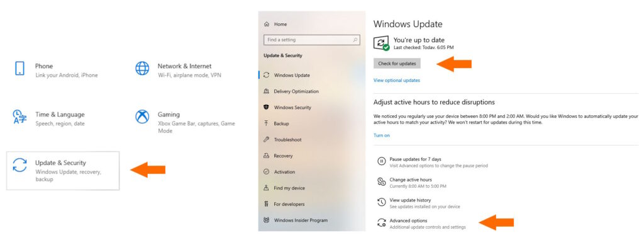Screen dimensions: 644x240
Task: Click the Backup arrow icon
Action: (266, 123)
